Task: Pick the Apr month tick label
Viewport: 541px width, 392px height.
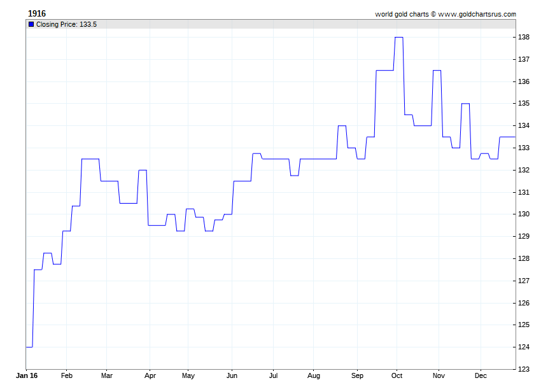Action: pyautogui.click(x=149, y=376)
